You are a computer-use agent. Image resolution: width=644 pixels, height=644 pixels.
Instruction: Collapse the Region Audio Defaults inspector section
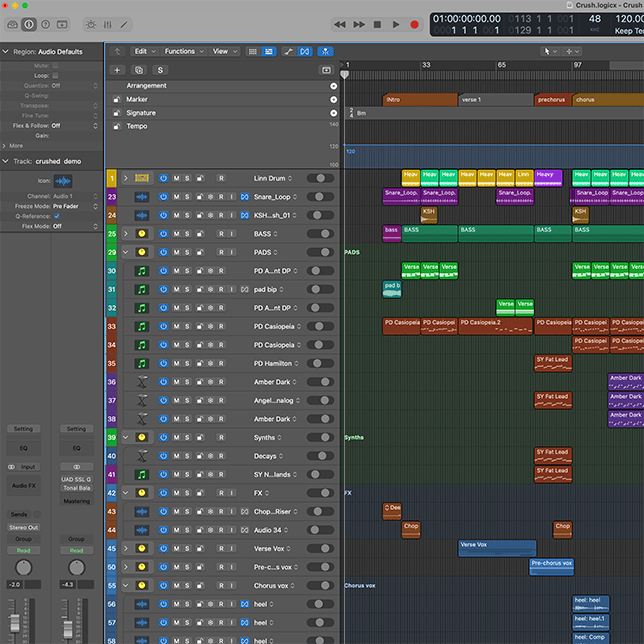pos(5,52)
